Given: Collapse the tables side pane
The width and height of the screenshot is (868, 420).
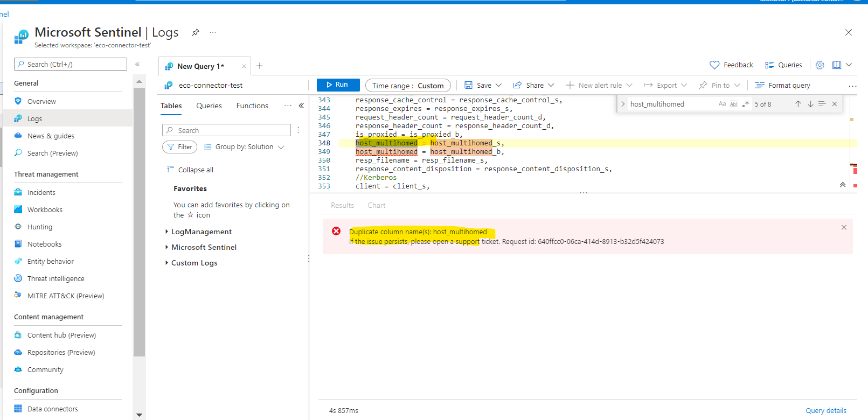Looking at the screenshot, I should click(301, 106).
